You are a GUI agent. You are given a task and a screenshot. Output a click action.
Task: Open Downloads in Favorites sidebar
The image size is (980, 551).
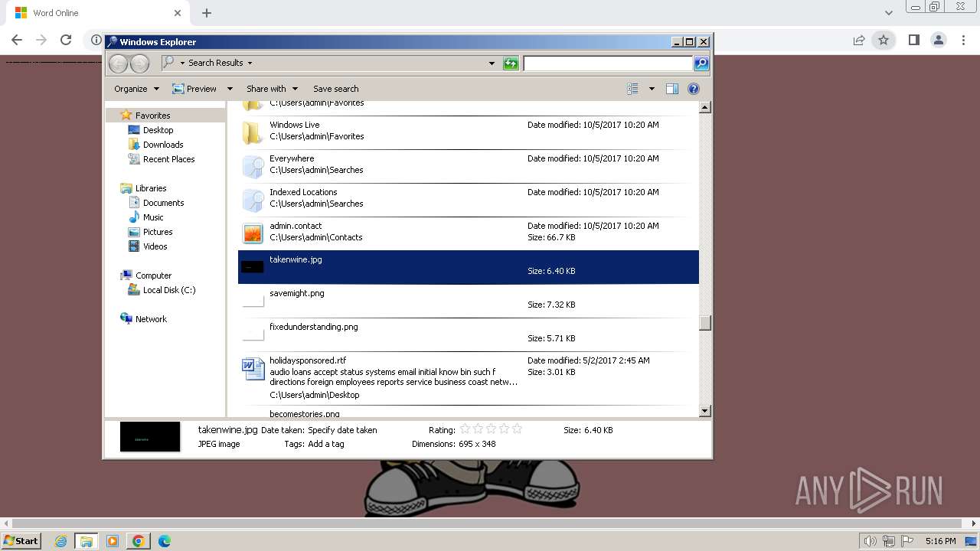pyautogui.click(x=163, y=145)
